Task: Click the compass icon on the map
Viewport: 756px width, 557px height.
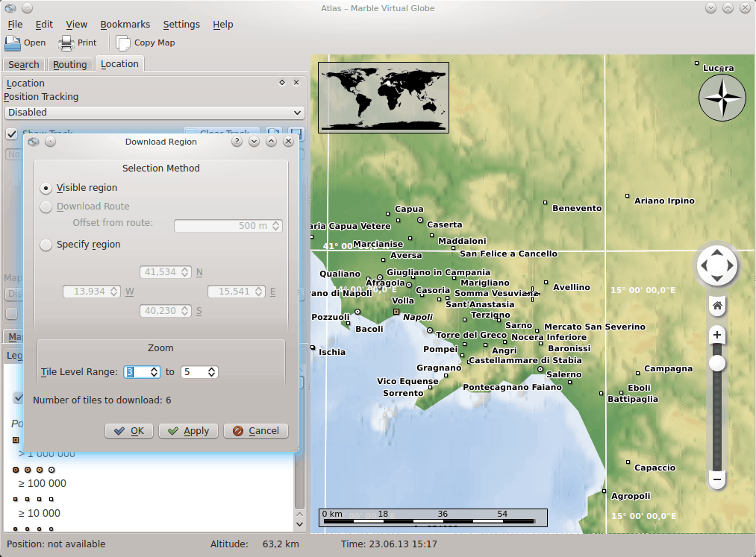Action: click(x=722, y=97)
